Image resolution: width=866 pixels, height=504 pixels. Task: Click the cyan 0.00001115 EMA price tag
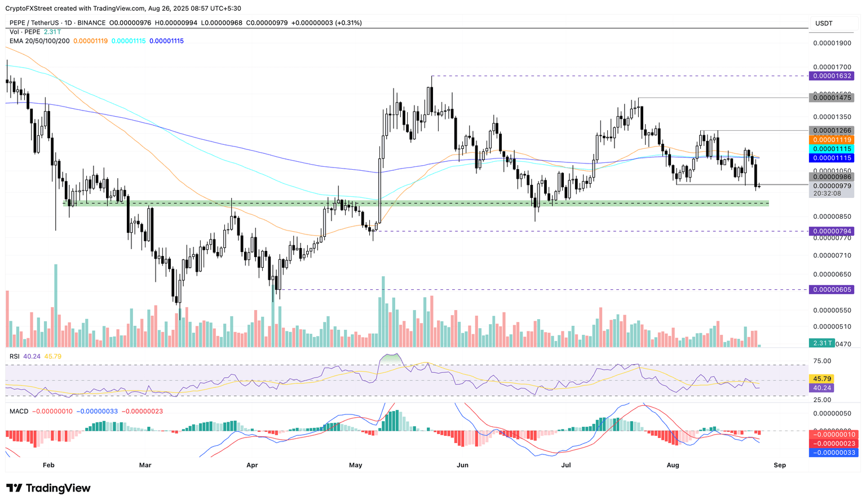(x=831, y=148)
